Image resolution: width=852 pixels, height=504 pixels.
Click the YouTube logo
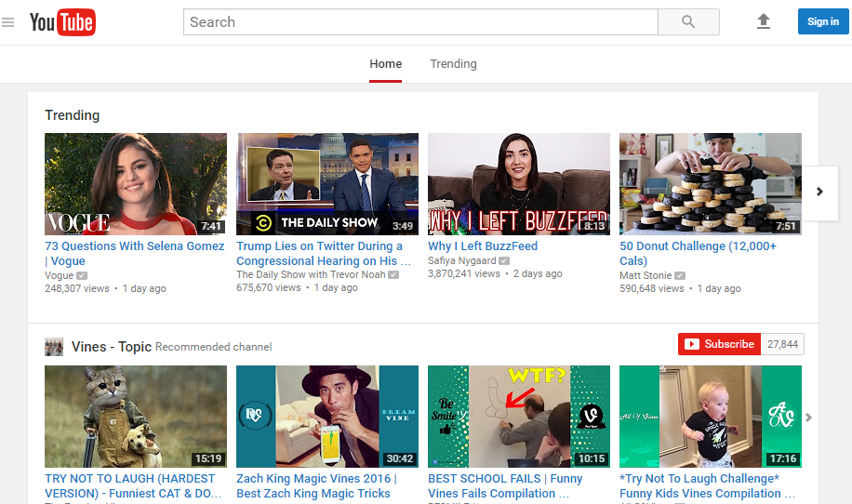click(62, 22)
